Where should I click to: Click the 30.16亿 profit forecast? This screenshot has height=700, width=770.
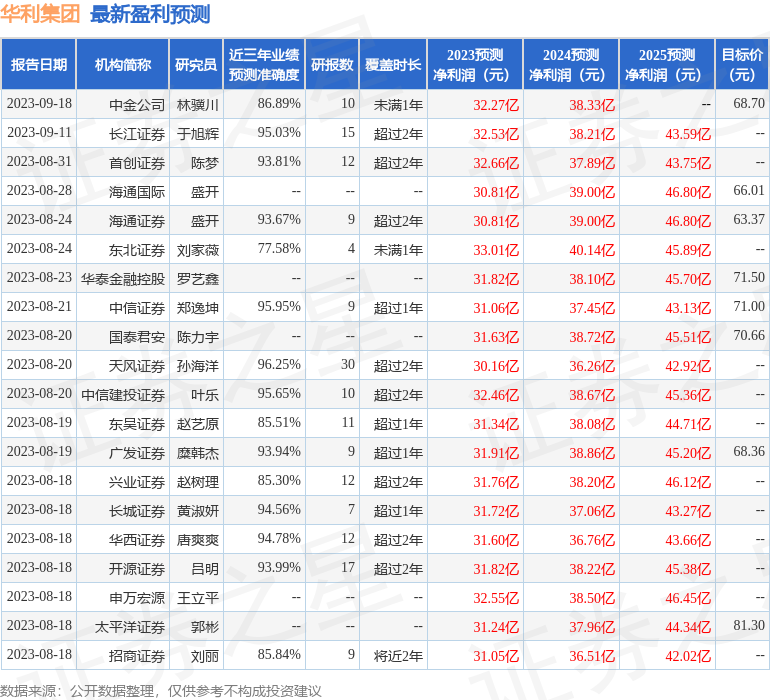click(496, 365)
